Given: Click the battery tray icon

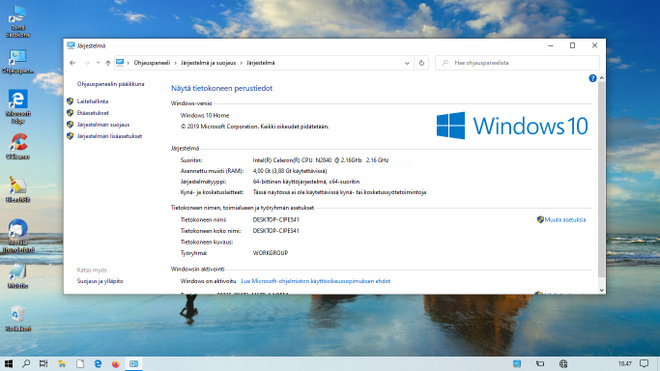Looking at the screenshot, I should (540, 364).
